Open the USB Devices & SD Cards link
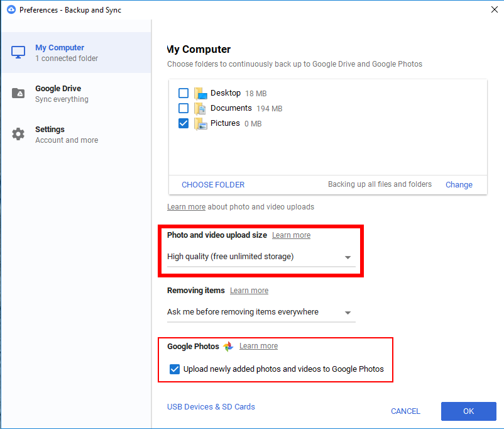504x429 pixels. (211, 407)
